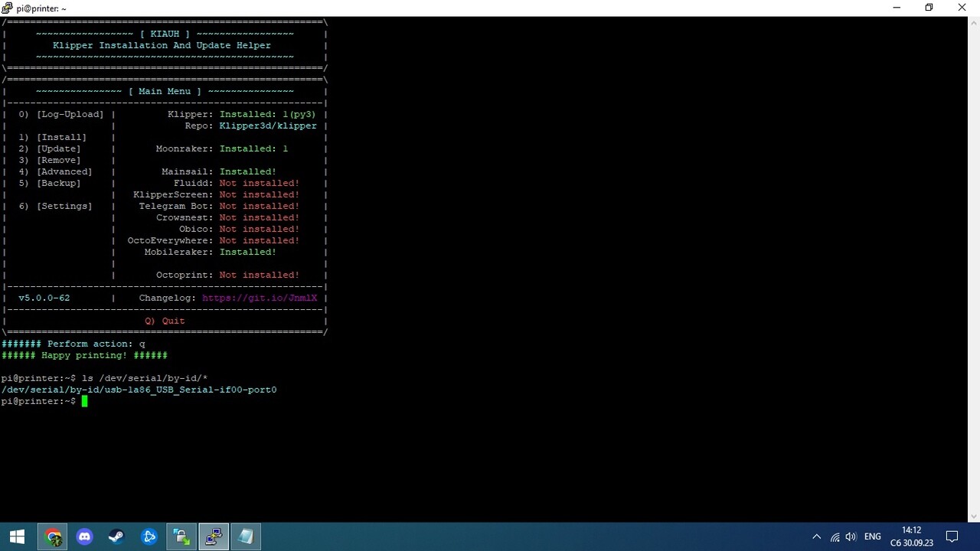Click the 'v5.0.0-62' version text
The height and width of the screenshot is (551, 980).
tap(44, 298)
